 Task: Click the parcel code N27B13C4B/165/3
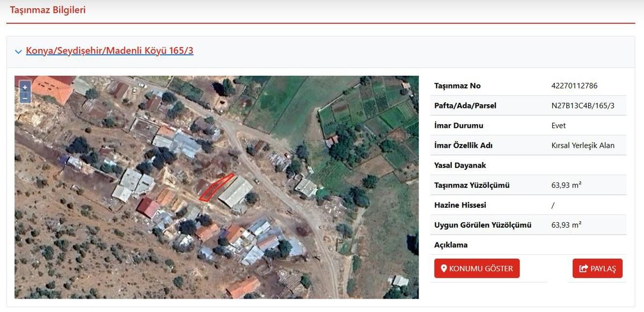[x=583, y=106]
